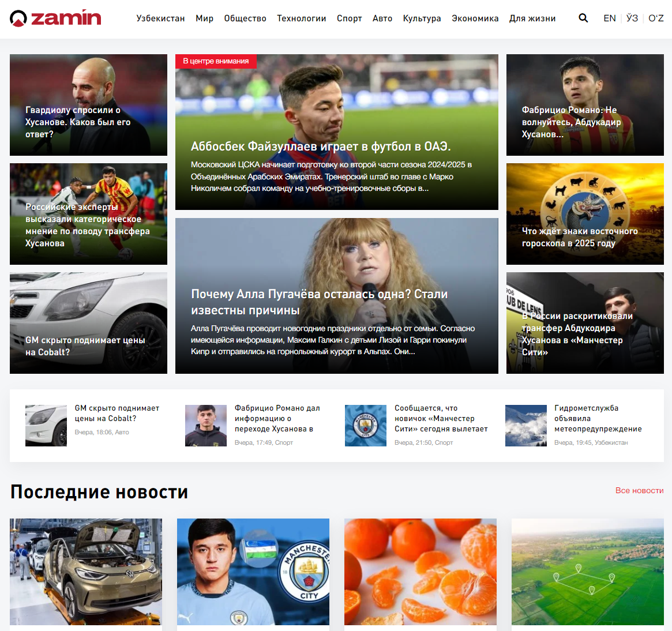Go to the Культура section
Viewport: 672px width, 631px height.
tap(422, 18)
